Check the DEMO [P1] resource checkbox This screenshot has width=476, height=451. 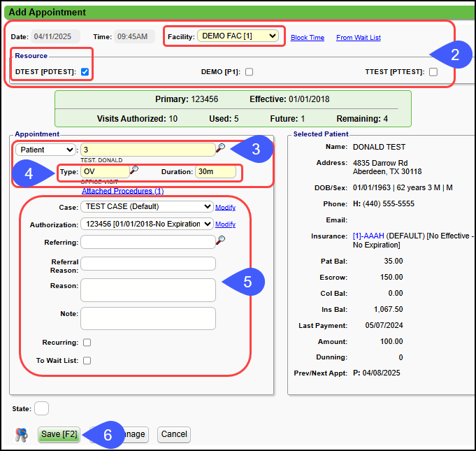pyautogui.click(x=249, y=71)
